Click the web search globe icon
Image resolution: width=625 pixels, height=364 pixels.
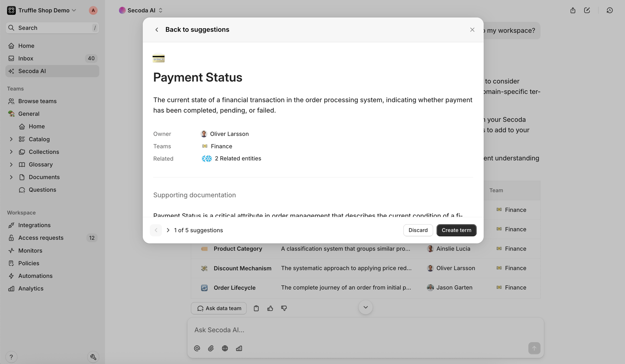tap(225, 348)
